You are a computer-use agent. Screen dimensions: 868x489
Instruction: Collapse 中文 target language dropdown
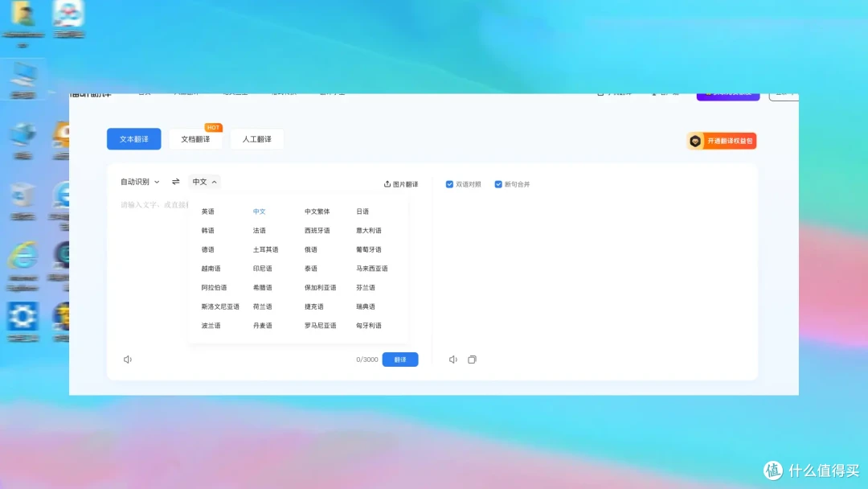(x=204, y=182)
